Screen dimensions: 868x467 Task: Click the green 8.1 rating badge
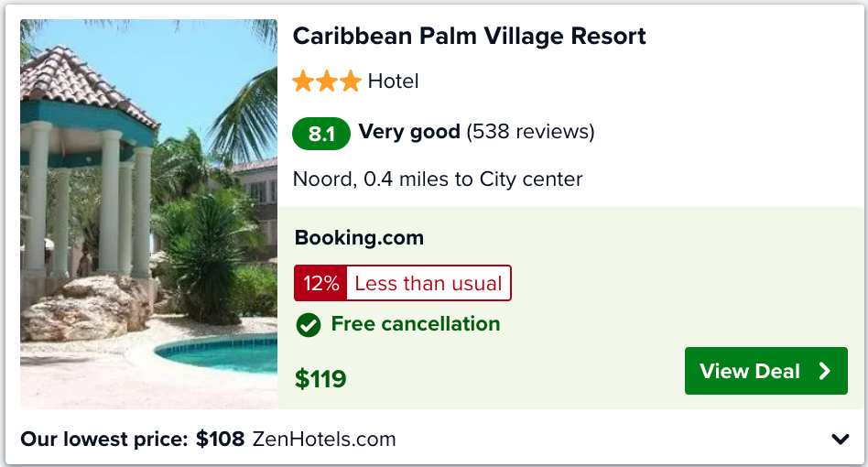[x=321, y=134]
